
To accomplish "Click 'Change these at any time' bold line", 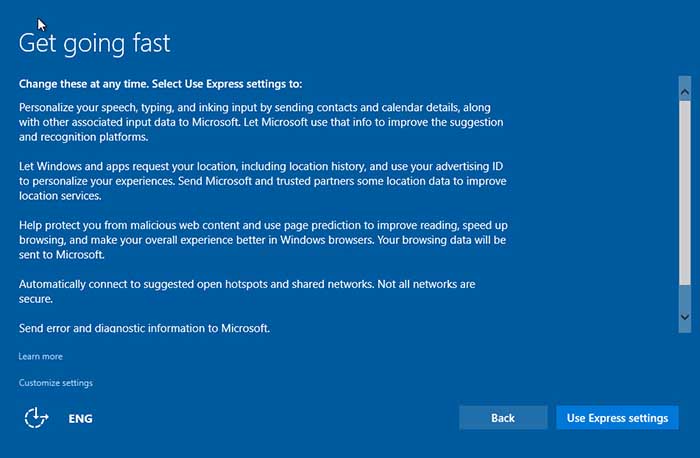I will pos(160,84).
